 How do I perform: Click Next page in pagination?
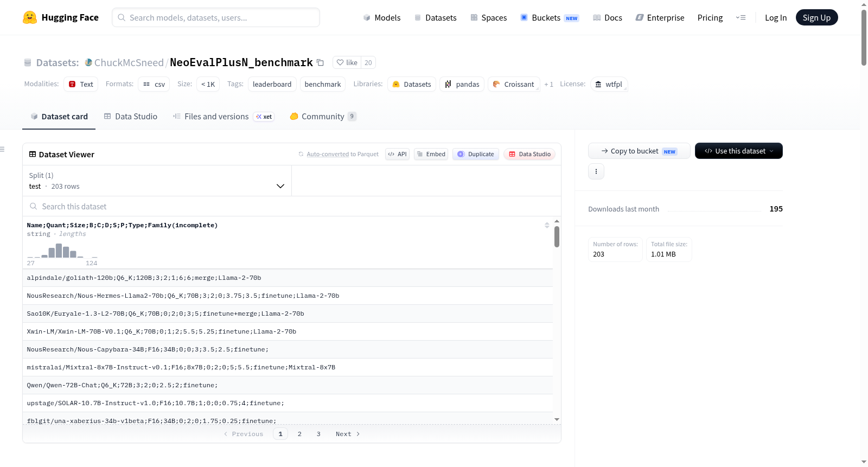point(347,434)
